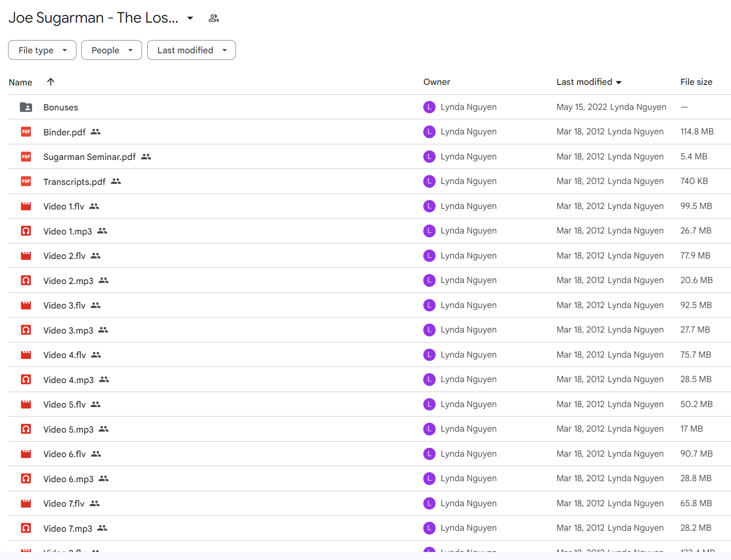Click the video icon for Video 4.flv
This screenshot has height=560, width=731.
(x=26, y=355)
